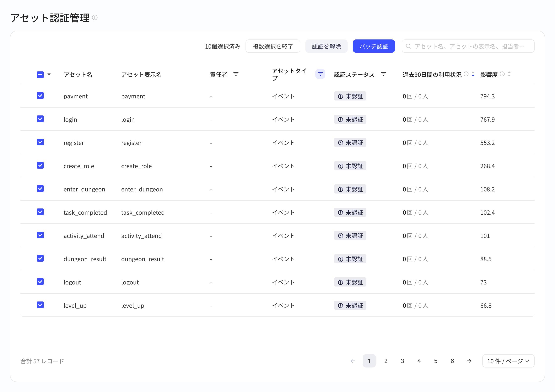The width and height of the screenshot is (555, 392).
Task: Click バッチ認証 button
Action: pyautogui.click(x=374, y=46)
